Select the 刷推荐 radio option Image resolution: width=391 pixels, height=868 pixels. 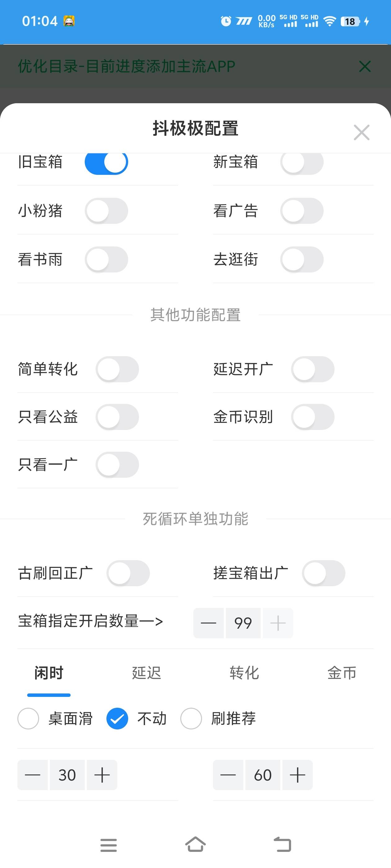click(191, 719)
